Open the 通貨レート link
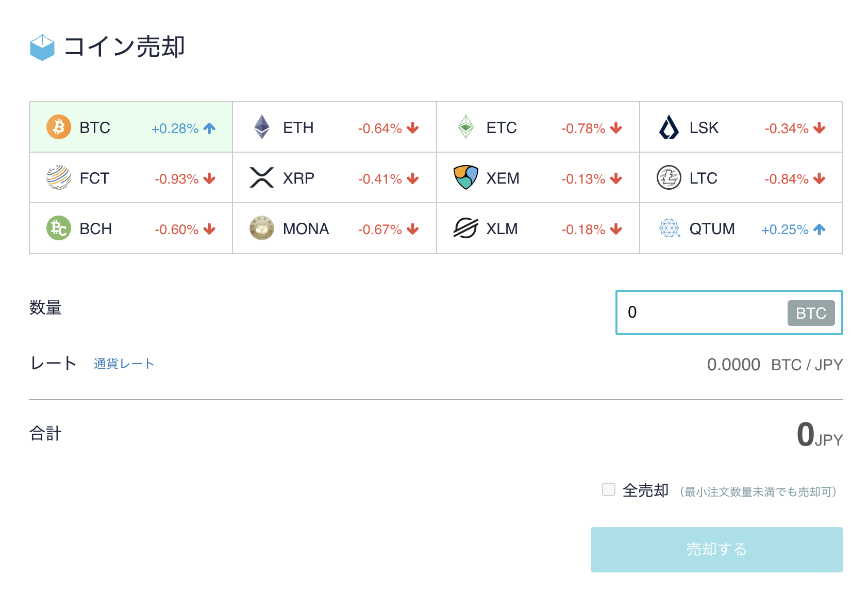 click(124, 364)
